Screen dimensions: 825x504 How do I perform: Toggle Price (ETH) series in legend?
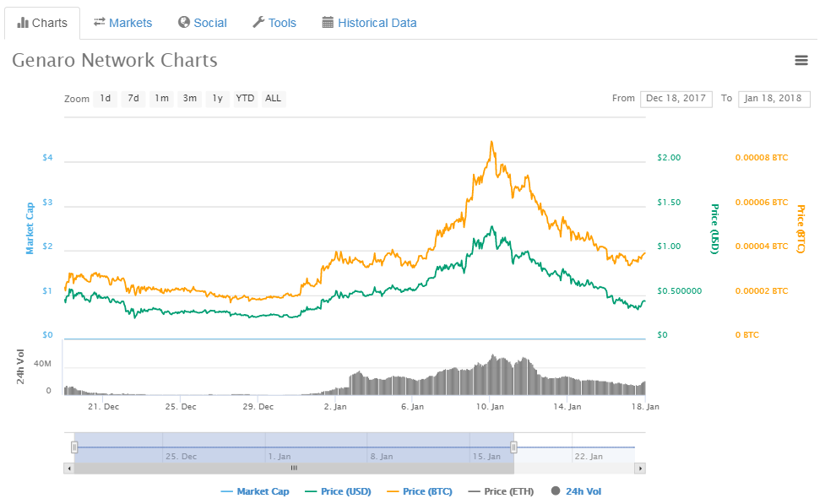[501, 491]
